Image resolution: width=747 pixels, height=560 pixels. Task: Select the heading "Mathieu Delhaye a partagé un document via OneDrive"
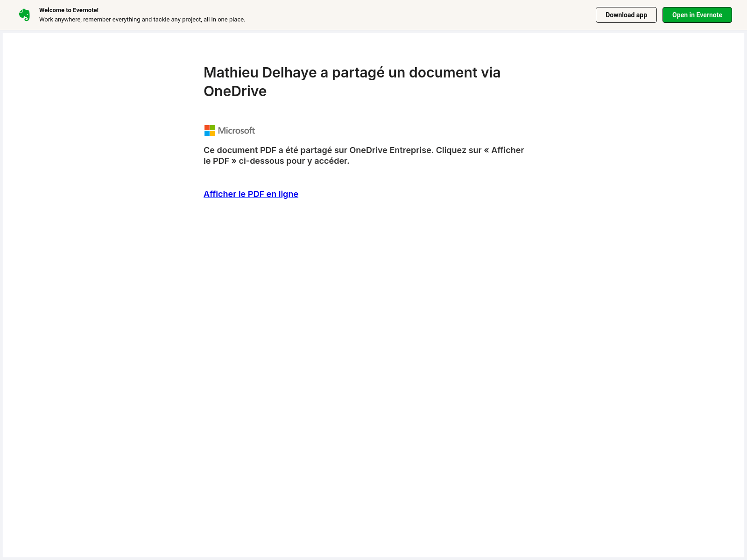coord(352,82)
